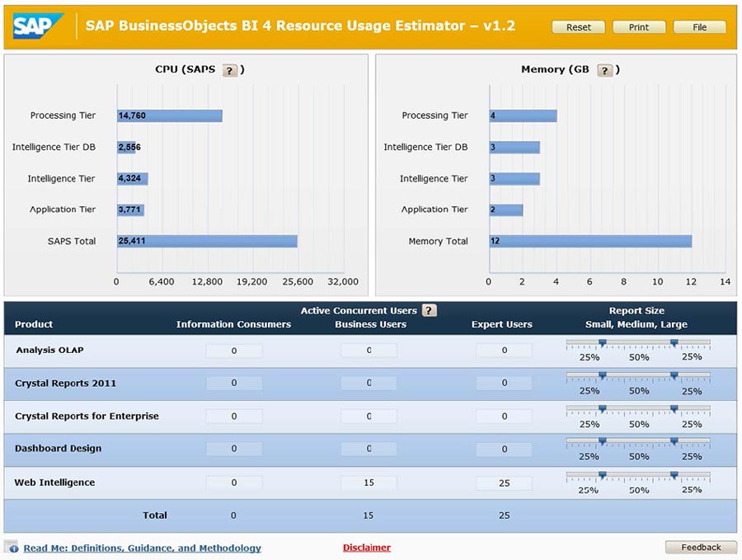This screenshot has height=560, width=742.
Task: Click the Crystal Reports for Enterprise label
Action: tap(87, 416)
